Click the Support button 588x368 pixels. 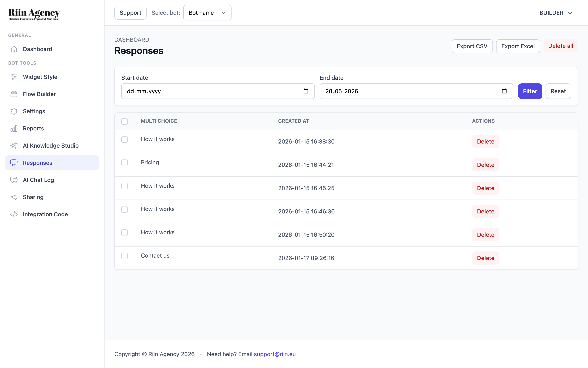pos(130,13)
